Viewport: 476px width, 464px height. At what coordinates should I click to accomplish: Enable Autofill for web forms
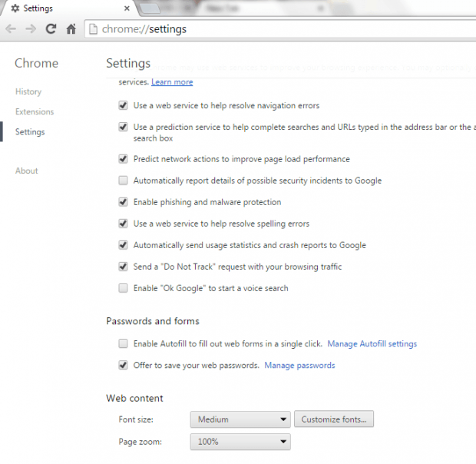coord(123,343)
